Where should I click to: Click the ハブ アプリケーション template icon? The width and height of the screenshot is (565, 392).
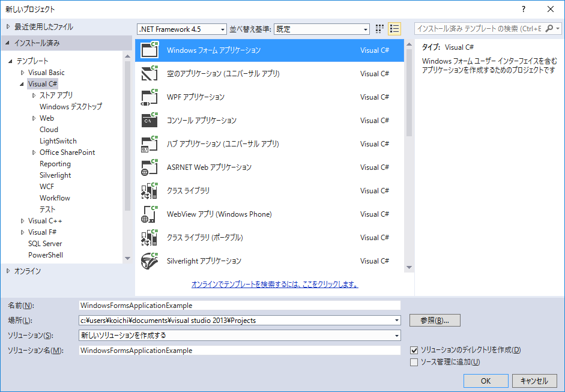coord(150,143)
